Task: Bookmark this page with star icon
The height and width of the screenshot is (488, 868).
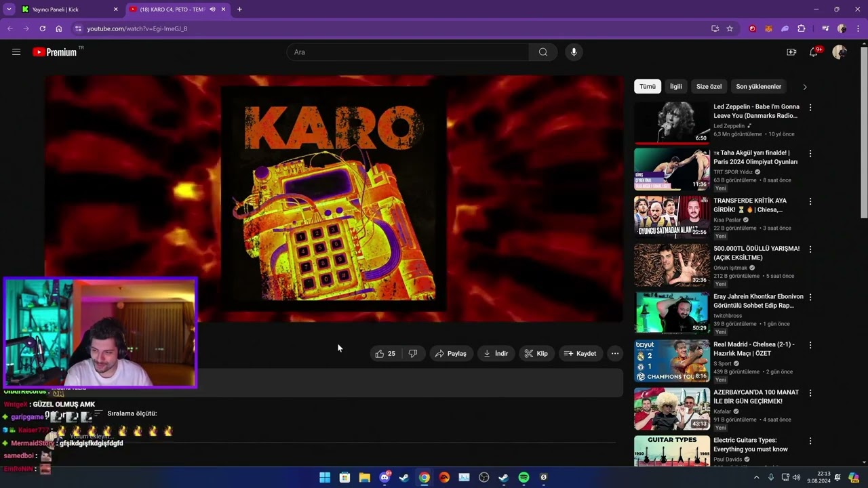Action: coord(730,28)
